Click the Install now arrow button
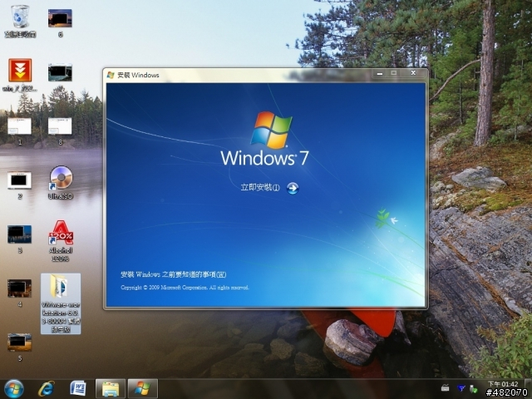The width and height of the screenshot is (532, 399). pyautogui.click(x=293, y=188)
